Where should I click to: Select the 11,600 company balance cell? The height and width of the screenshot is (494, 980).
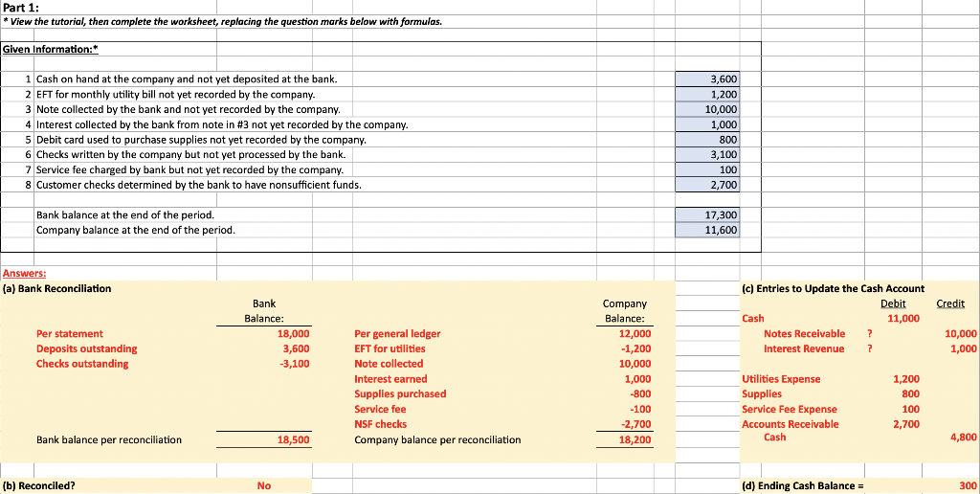pos(708,230)
